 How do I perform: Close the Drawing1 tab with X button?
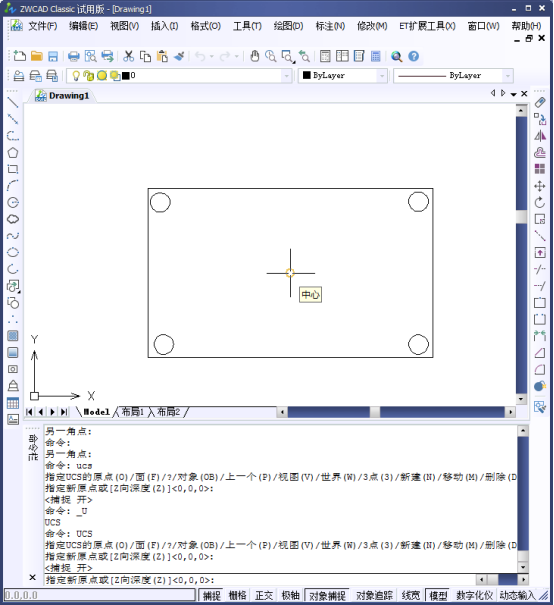point(524,93)
